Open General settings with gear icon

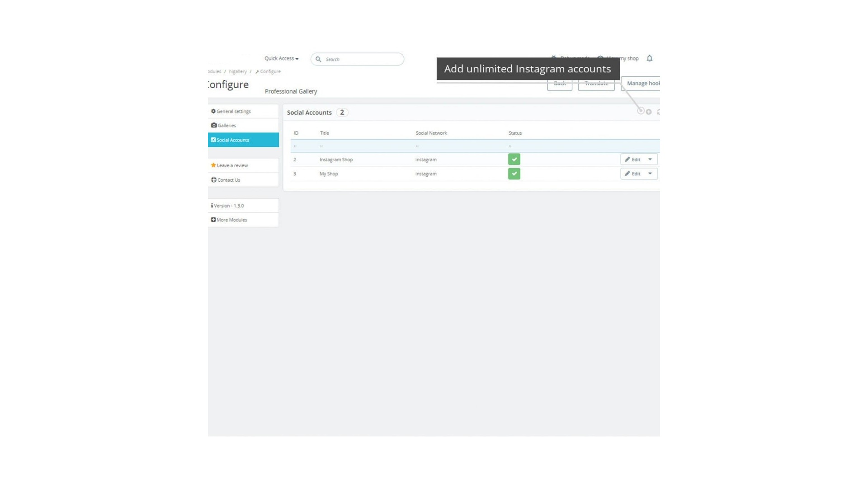[x=231, y=111]
